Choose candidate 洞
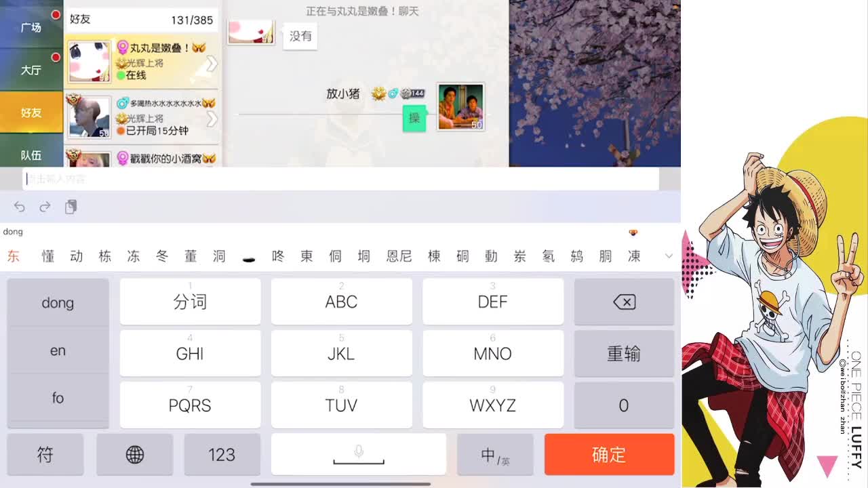This screenshot has height=488, width=868. 219,256
